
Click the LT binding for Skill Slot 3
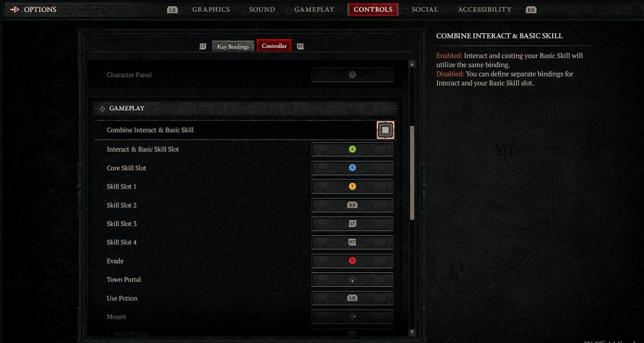pyautogui.click(x=352, y=223)
